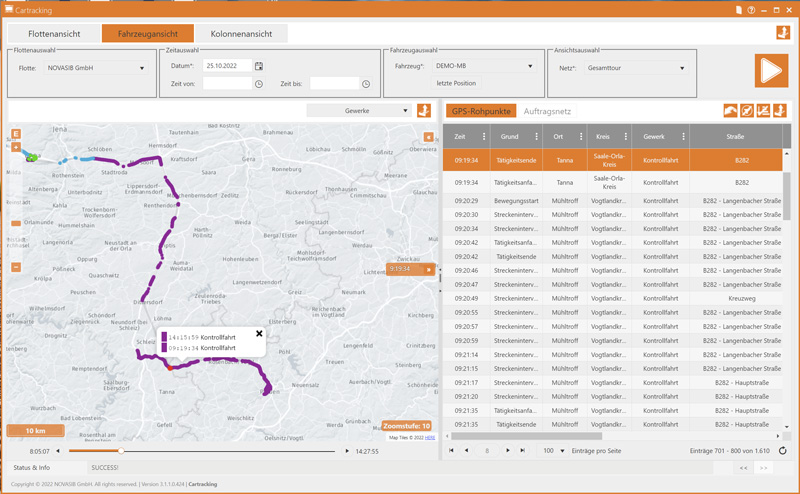Click the export icon beside the view tabs
Image resolution: width=800 pixels, height=494 pixels.
pos(783,33)
